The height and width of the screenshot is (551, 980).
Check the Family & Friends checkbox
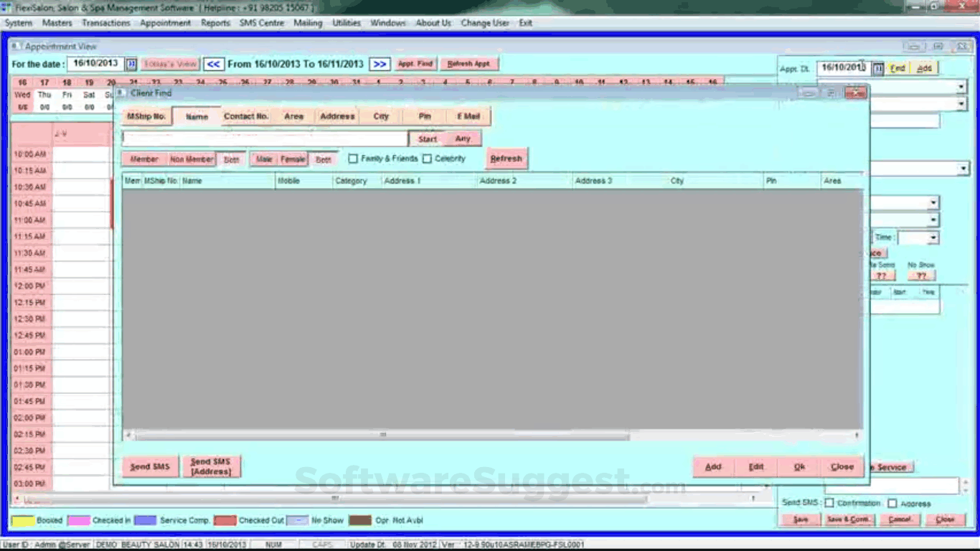point(353,159)
